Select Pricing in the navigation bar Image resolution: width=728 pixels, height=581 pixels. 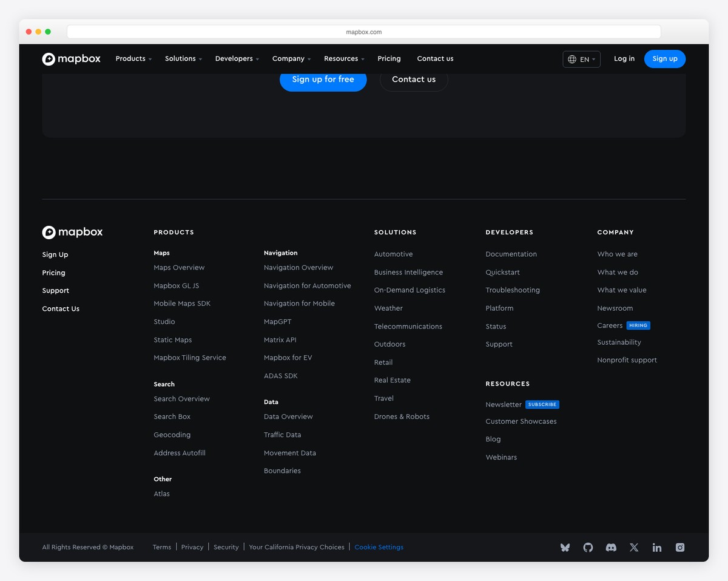tap(389, 58)
